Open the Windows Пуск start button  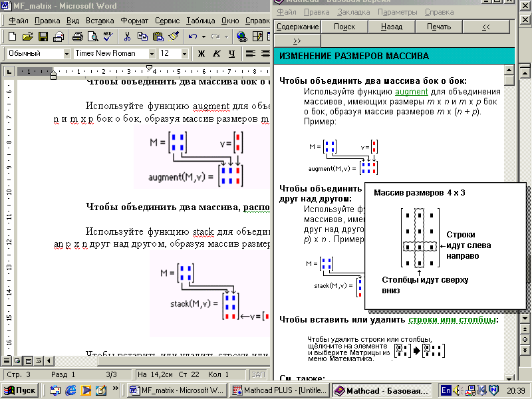coord(20,390)
